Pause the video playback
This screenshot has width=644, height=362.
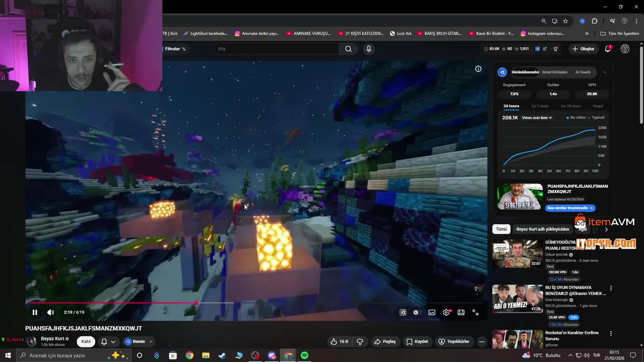(x=35, y=312)
